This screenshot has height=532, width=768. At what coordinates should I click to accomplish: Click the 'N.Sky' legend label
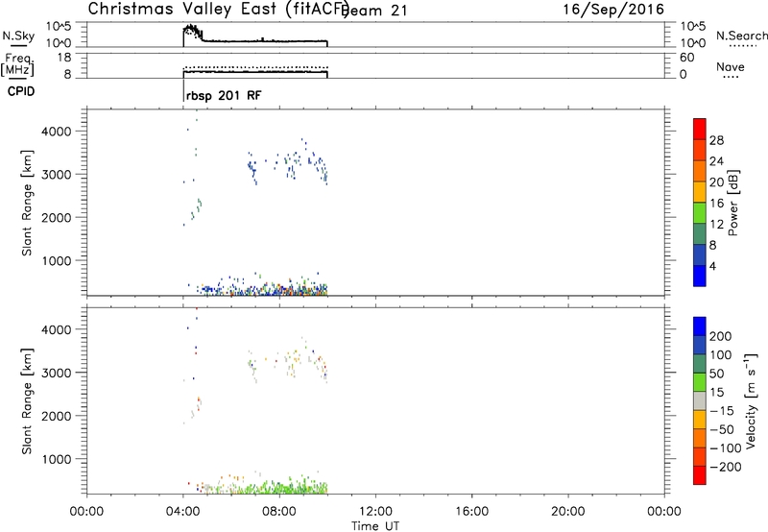click(x=18, y=36)
